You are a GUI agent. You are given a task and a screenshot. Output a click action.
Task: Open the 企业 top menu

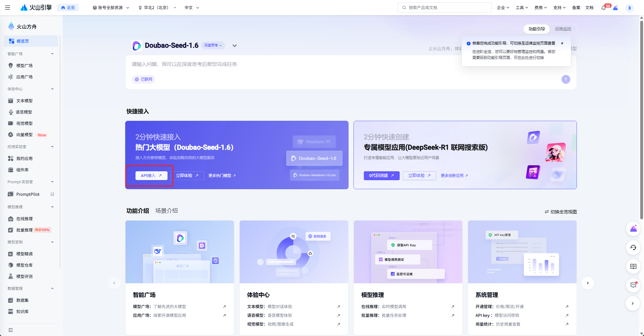point(503,8)
